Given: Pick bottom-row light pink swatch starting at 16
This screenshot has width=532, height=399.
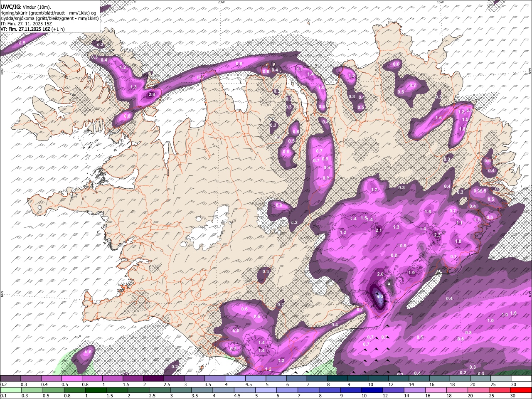Looking at the screenshot, I should [436, 390].
